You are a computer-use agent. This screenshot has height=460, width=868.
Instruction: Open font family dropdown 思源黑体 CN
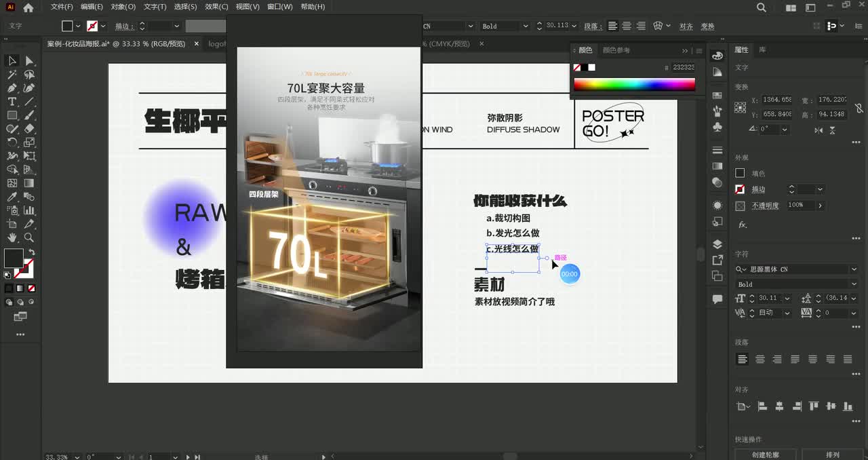coord(854,269)
